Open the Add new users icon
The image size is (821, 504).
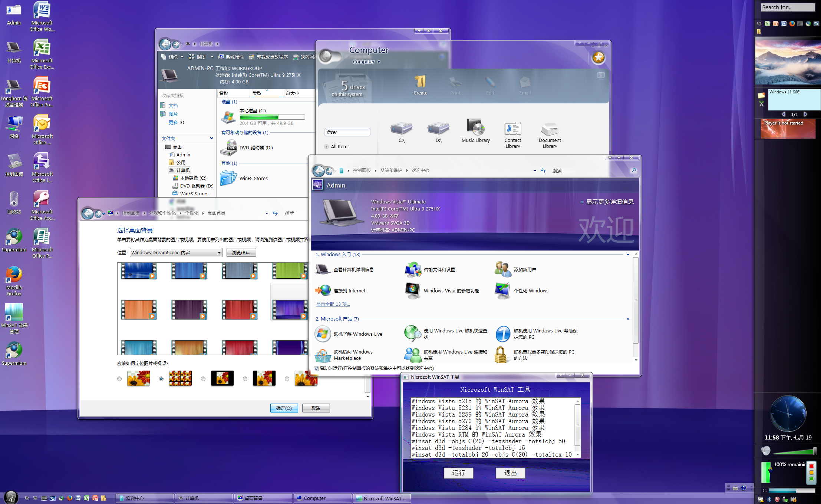coord(503,269)
